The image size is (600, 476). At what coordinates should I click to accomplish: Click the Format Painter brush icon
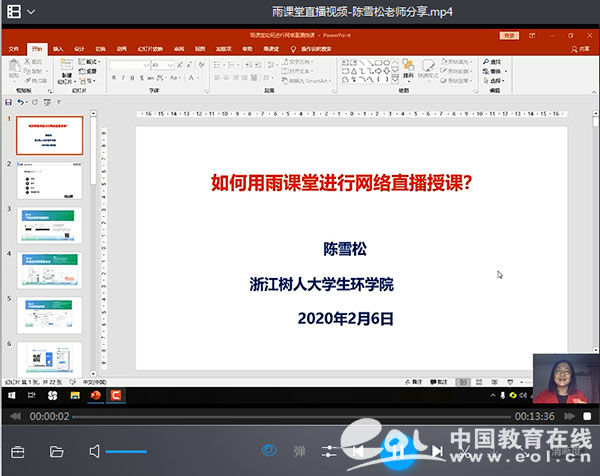tap(28, 80)
